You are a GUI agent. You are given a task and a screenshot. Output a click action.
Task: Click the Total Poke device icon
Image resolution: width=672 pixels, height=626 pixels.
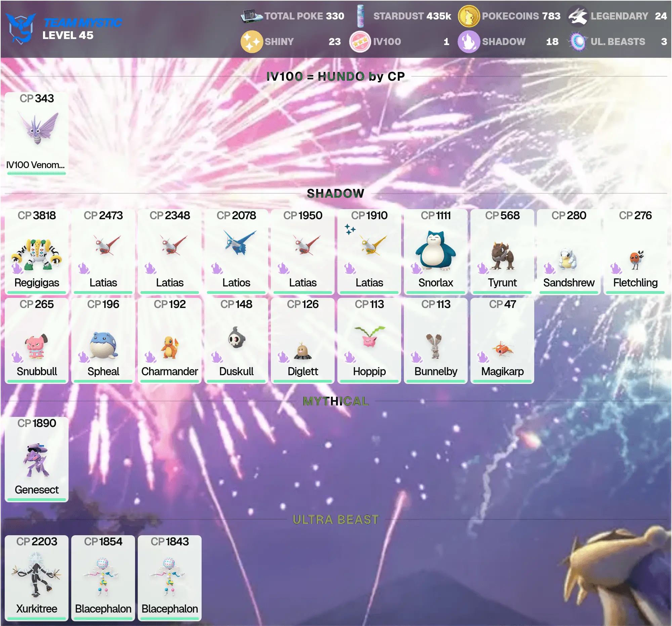tap(251, 16)
